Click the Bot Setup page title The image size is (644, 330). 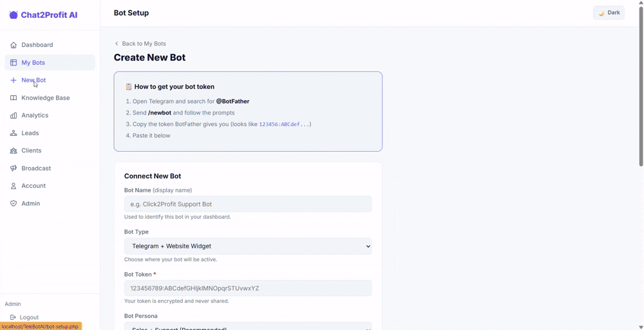(131, 13)
